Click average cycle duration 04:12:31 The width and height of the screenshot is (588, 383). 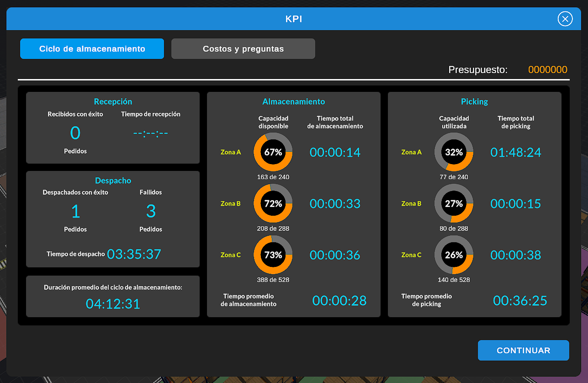[x=113, y=304]
